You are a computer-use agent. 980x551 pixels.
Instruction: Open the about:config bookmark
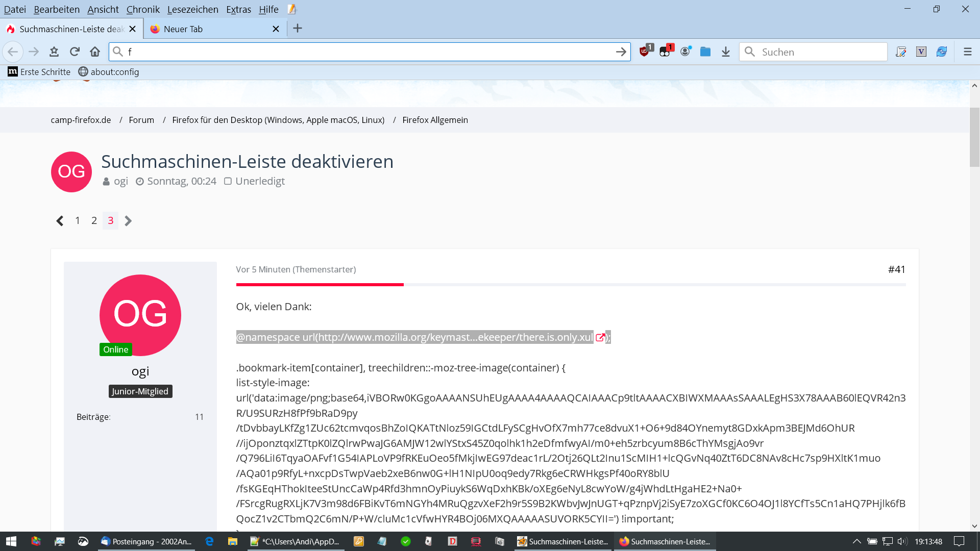point(109,72)
